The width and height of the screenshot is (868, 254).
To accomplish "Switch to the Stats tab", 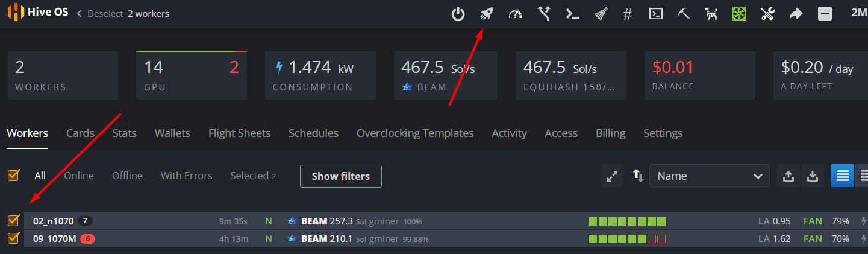I will 125,133.
